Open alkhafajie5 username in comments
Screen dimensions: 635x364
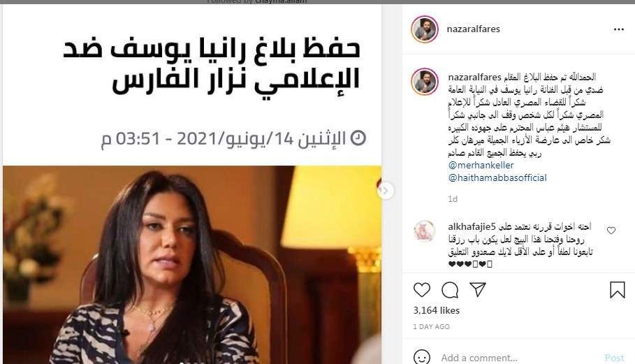pyautogui.click(x=472, y=226)
